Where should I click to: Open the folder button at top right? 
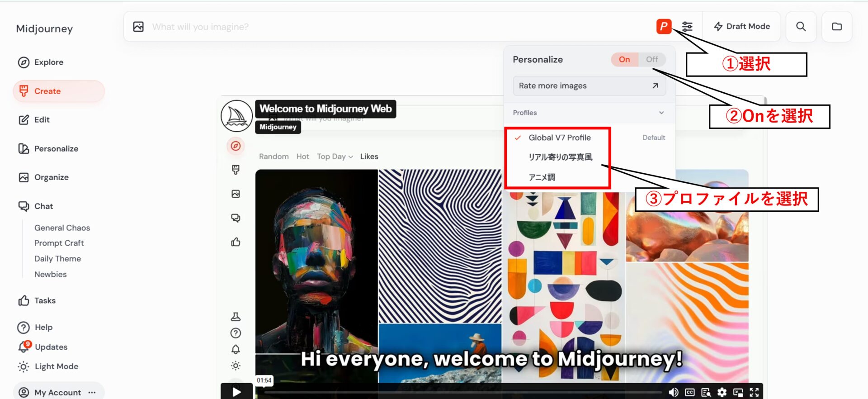click(837, 26)
